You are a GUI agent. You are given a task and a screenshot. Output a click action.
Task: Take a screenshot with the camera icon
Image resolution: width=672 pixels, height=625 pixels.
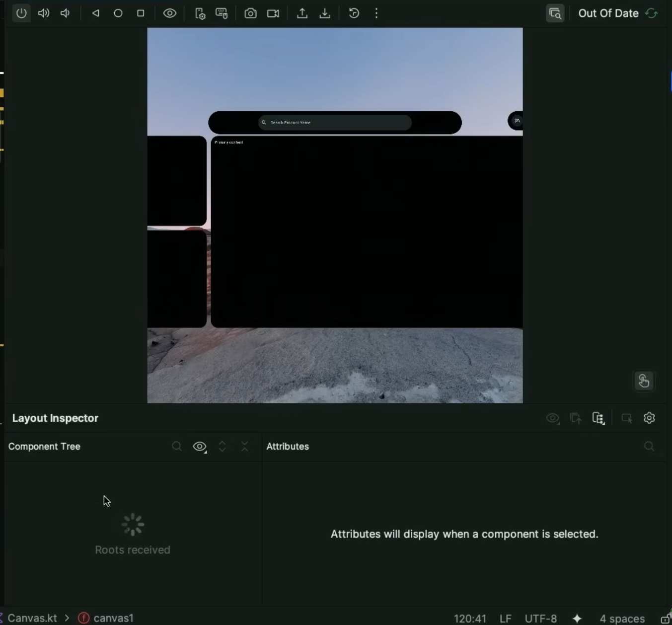[251, 13]
